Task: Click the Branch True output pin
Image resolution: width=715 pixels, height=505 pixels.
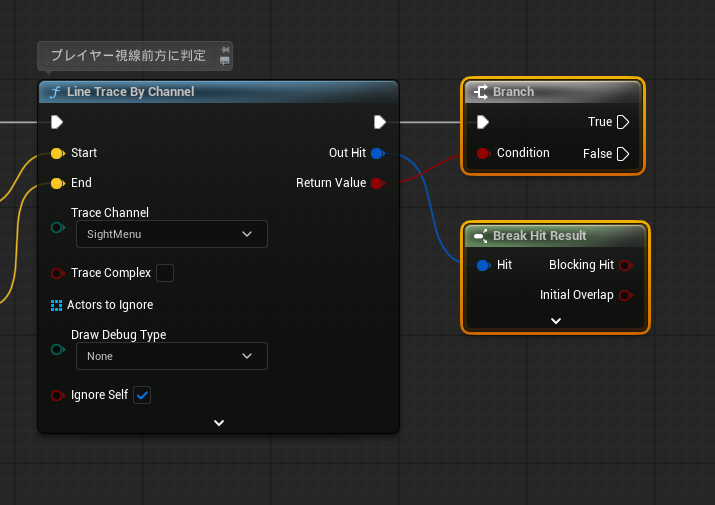Action: (623, 122)
